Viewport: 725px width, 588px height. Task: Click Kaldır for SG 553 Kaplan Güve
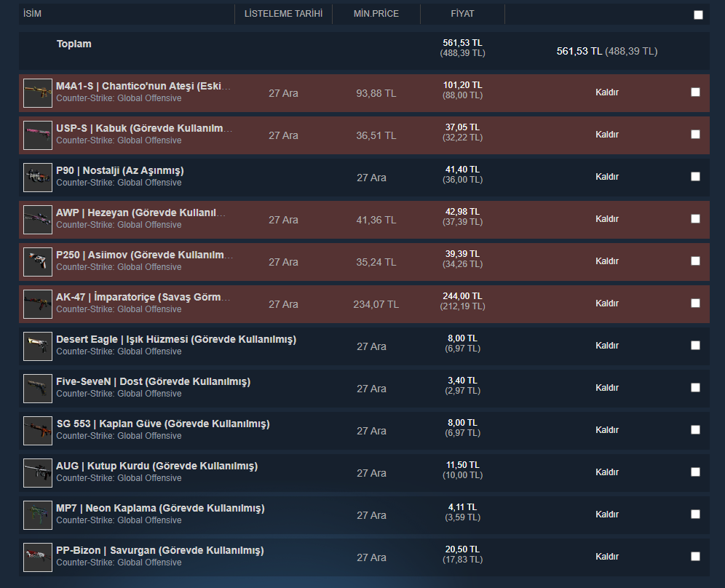pos(606,430)
